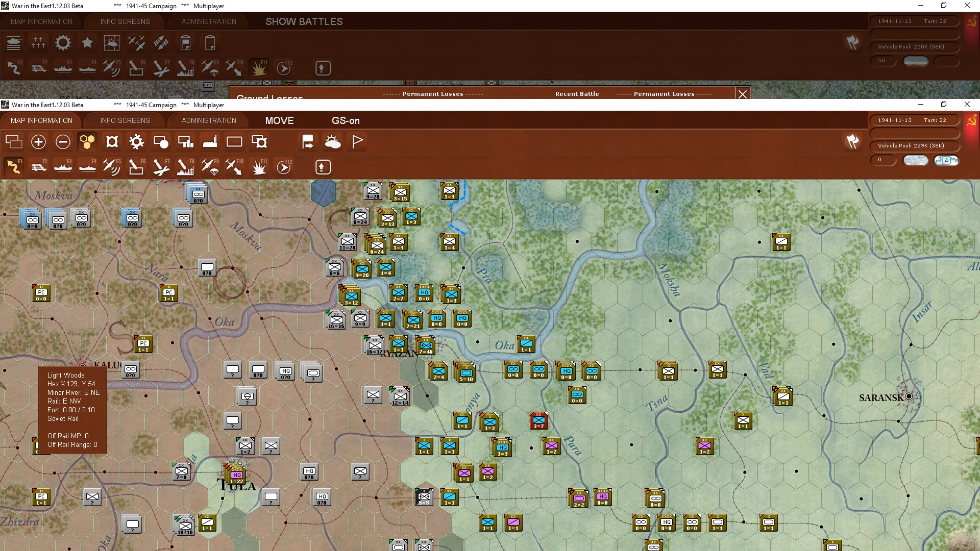Click the date and turn display in front window

pyautogui.click(x=914, y=120)
